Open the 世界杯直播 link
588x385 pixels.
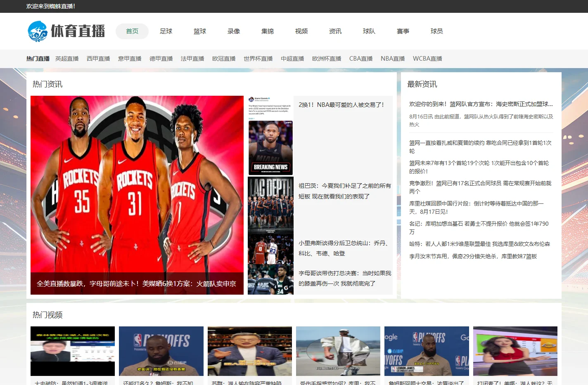pyautogui.click(x=258, y=59)
